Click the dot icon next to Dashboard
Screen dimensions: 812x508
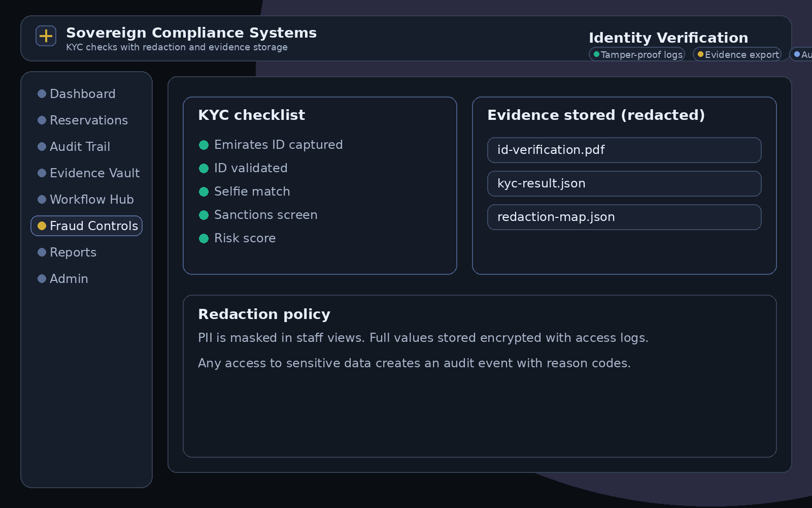[42, 93]
